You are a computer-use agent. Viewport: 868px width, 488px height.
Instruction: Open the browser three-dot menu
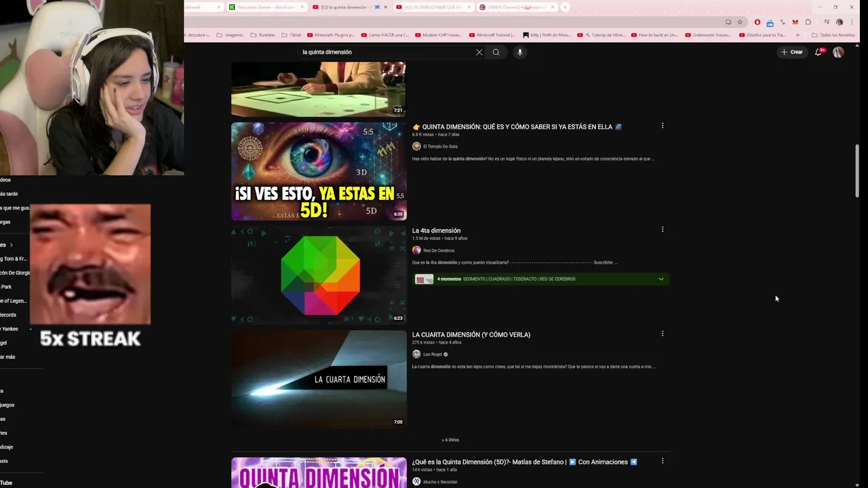[852, 22]
